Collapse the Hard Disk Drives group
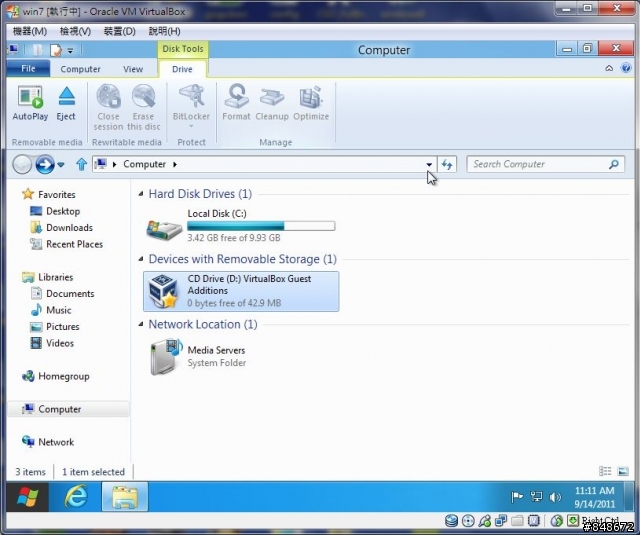The image size is (640, 535). [141, 194]
